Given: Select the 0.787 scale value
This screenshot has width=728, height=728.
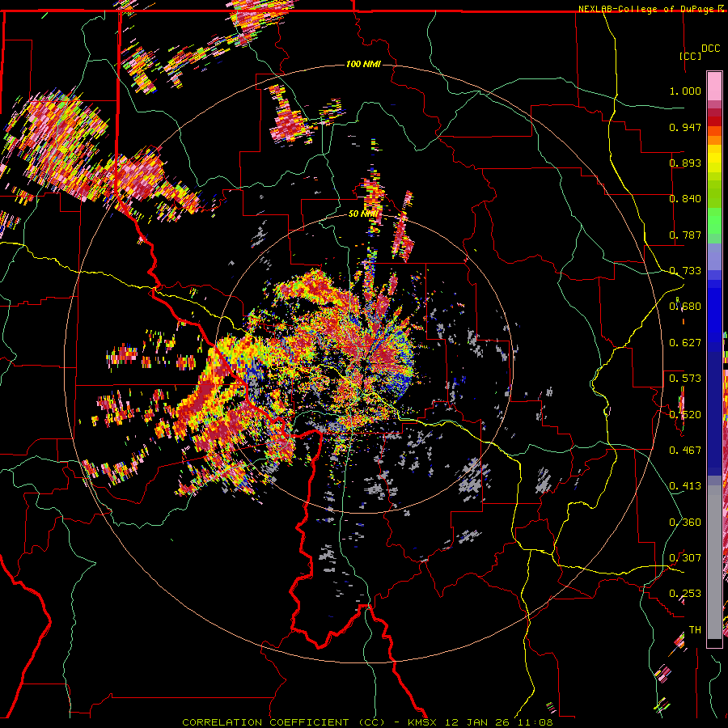Looking at the screenshot, I should tap(685, 235).
